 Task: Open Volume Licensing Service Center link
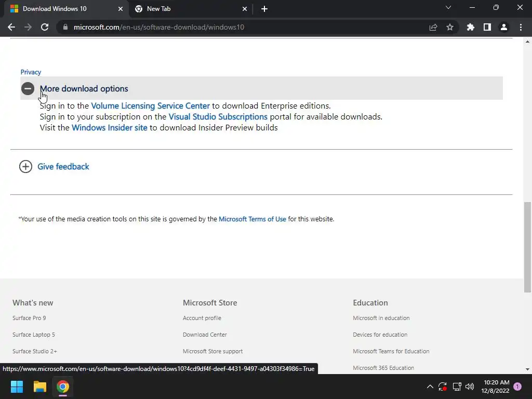coord(150,106)
